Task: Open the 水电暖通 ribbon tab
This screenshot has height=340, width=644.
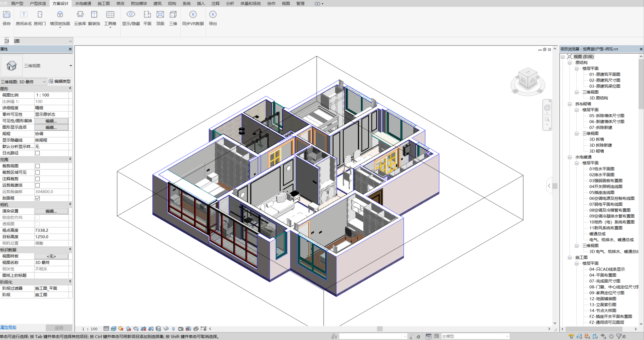Action: coord(83,4)
